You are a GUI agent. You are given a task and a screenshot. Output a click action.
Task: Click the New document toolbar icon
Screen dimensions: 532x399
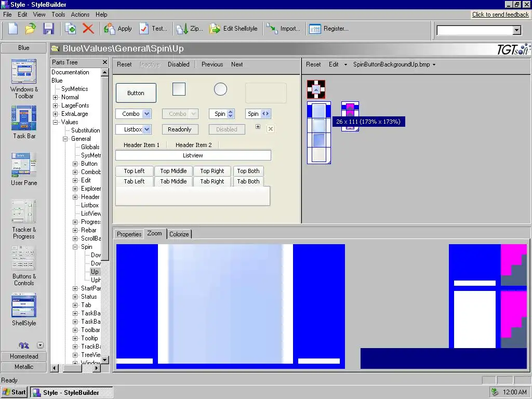click(13, 29)
